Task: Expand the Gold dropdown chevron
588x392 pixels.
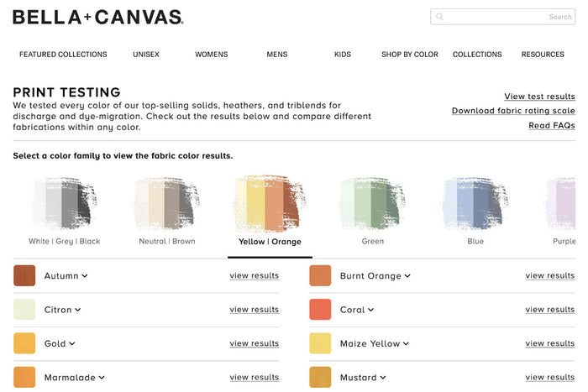Action: 72,343
